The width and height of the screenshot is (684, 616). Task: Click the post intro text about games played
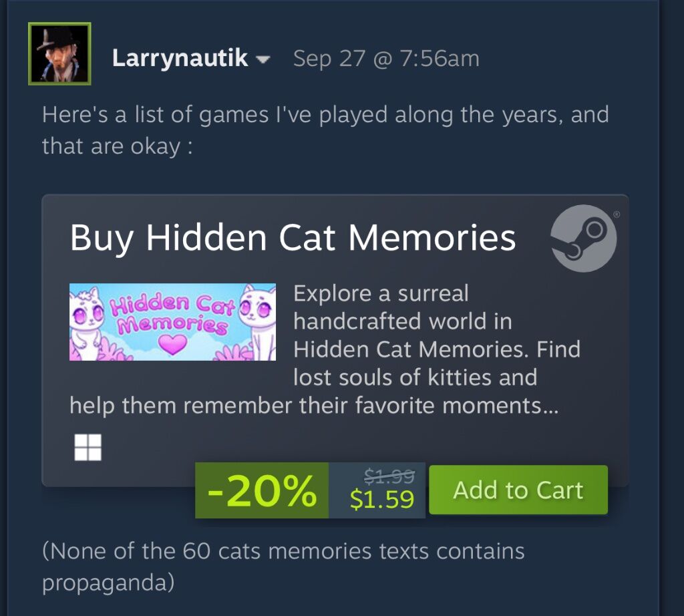tap(325, 130)
